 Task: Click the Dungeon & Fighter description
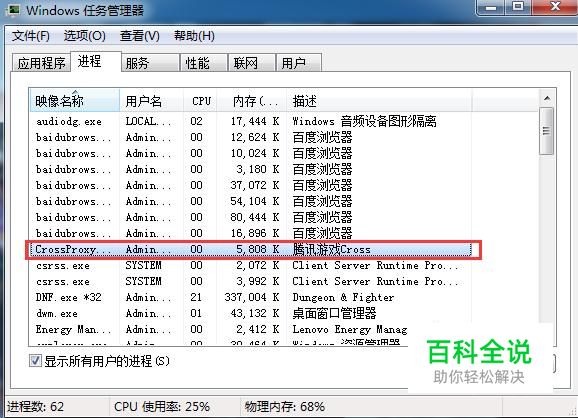[x=343, y=297]
